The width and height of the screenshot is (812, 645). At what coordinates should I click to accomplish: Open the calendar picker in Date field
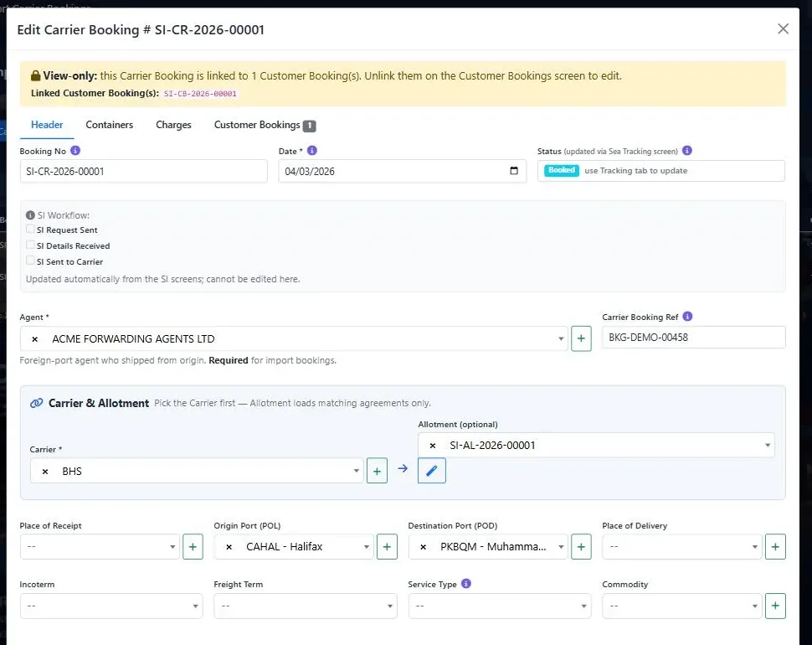pyautogui.click(x=514, y=171)
